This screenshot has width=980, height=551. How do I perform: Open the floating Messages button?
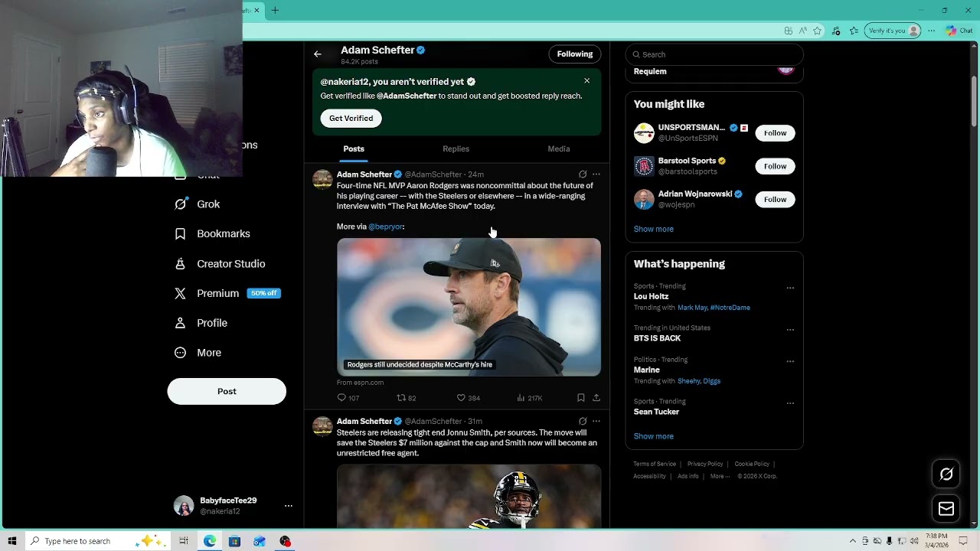pos(946,509)
